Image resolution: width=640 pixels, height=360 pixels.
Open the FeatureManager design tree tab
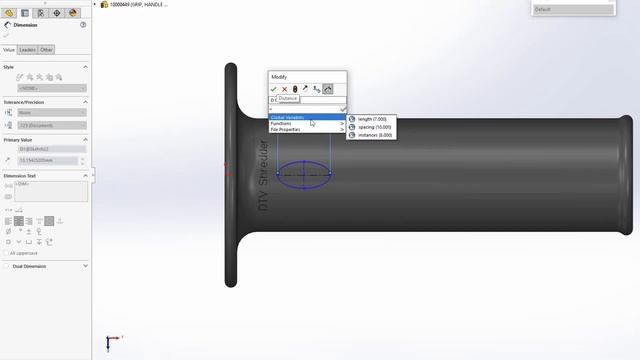9,13
